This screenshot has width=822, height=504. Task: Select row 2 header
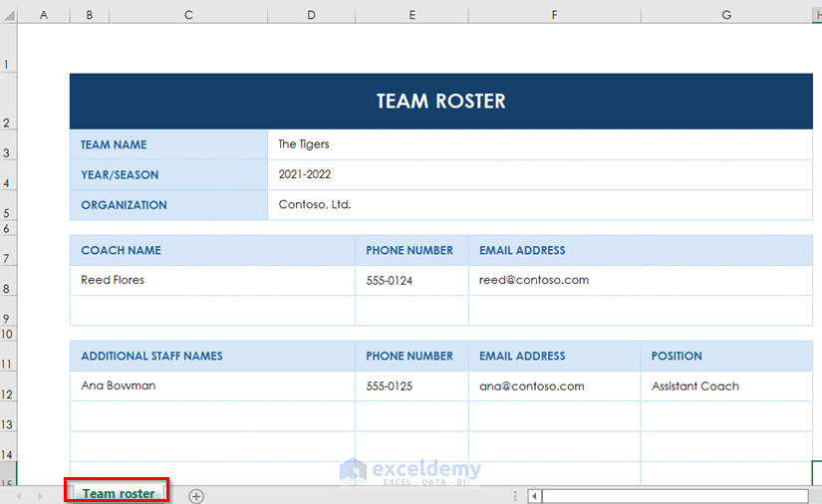pos(8,102)
